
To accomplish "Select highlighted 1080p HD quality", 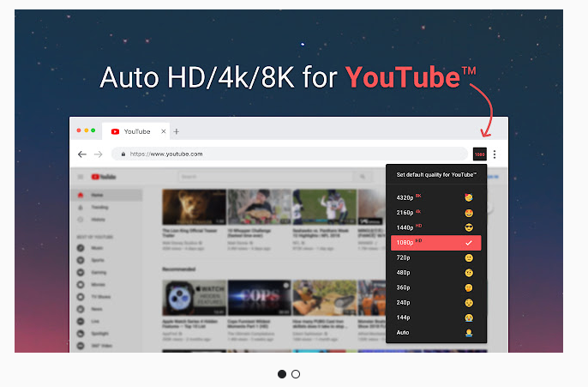I will (x=435, y=243).
